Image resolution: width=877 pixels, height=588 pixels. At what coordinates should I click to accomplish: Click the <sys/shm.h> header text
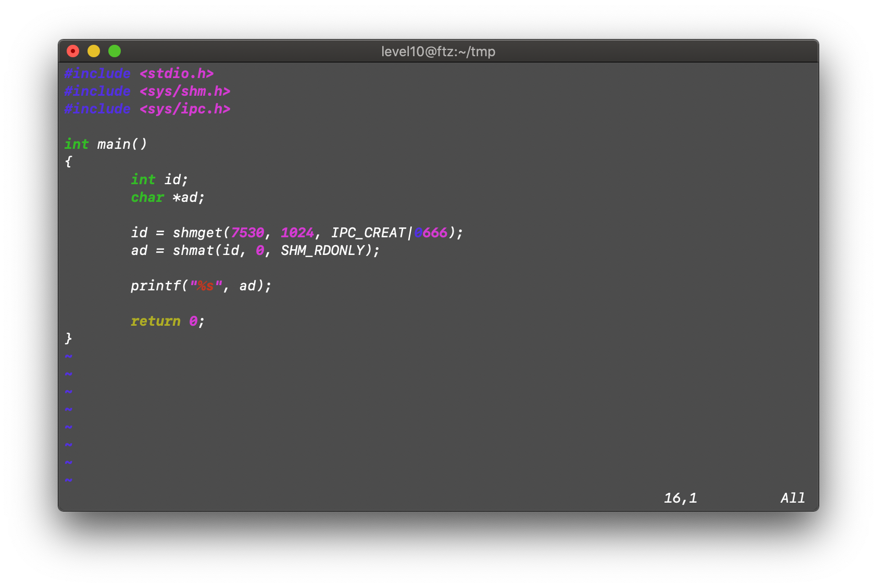(185, 91)
